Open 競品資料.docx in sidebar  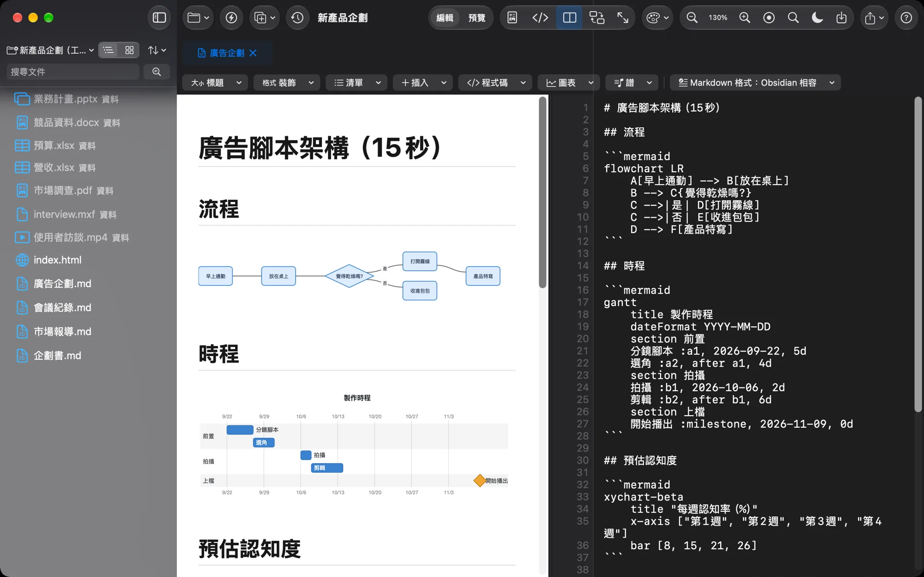pos(67,123)
